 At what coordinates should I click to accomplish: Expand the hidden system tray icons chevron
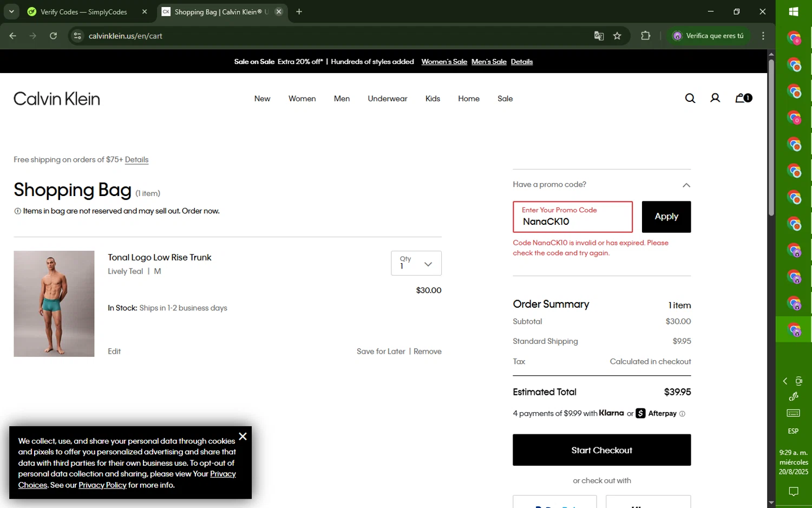[x=785, y=381]
